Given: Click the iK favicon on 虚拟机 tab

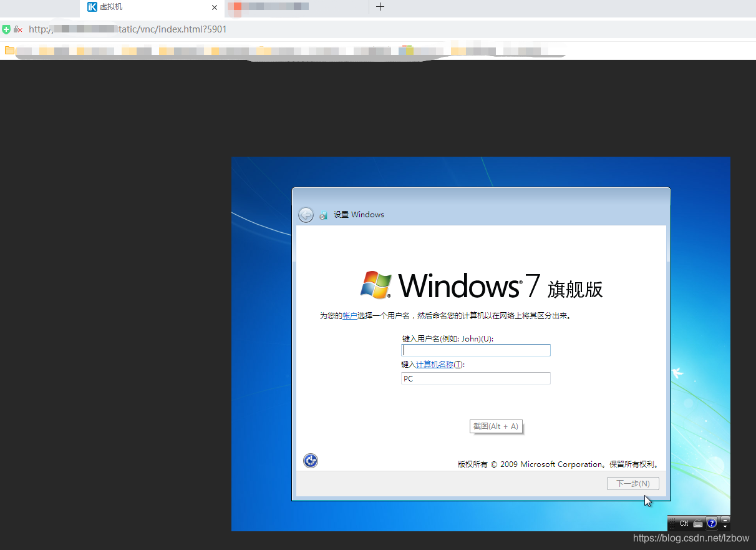Looking at the screenshot, I should tap(92, 7).
